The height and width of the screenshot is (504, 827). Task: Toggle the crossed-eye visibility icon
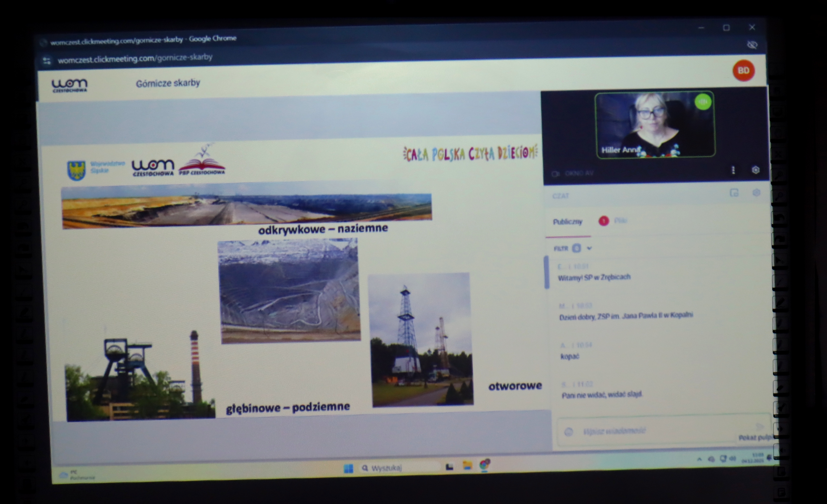pos(752,45)
